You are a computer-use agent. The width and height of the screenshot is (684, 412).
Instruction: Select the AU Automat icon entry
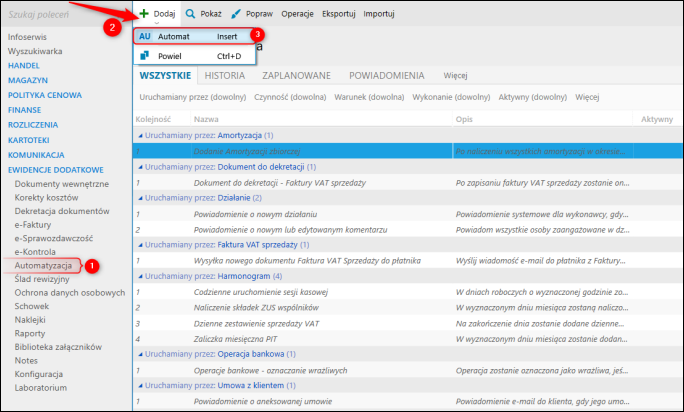[145, 36]
